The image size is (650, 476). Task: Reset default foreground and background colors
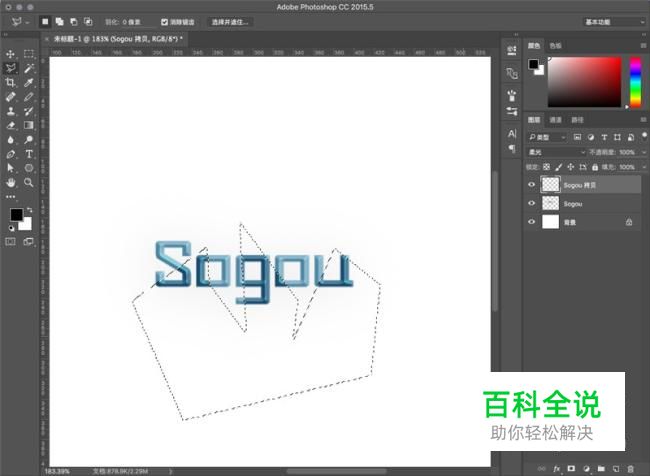tap(11, 228)
